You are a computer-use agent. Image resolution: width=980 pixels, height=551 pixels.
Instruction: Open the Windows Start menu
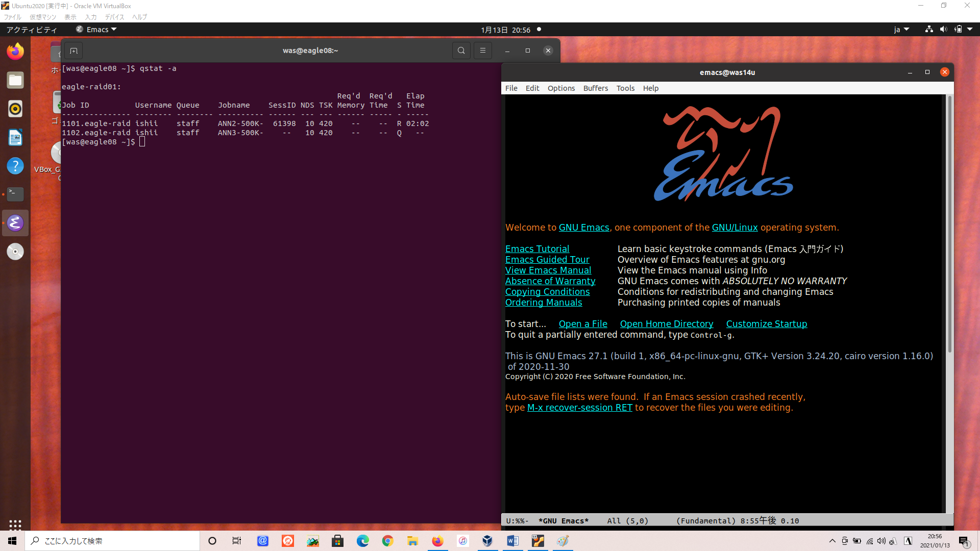tap(12, 541)
